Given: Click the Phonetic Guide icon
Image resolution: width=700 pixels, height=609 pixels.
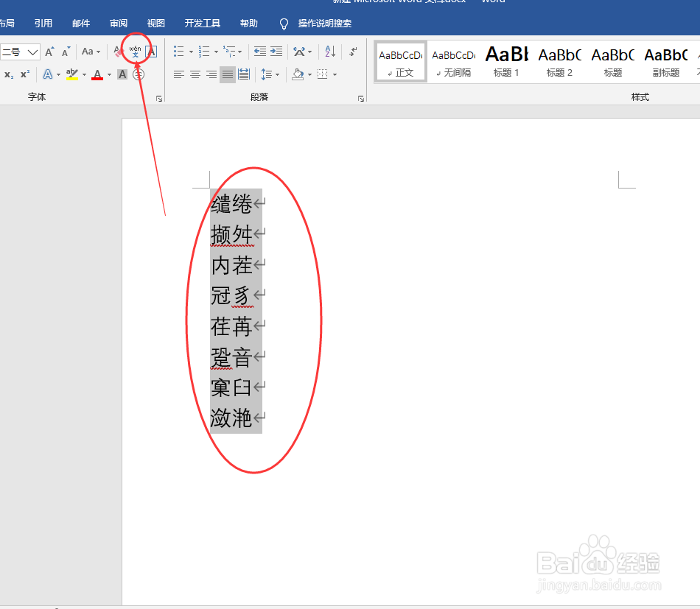Looking at the screenshot, I should tap(135, 52).
